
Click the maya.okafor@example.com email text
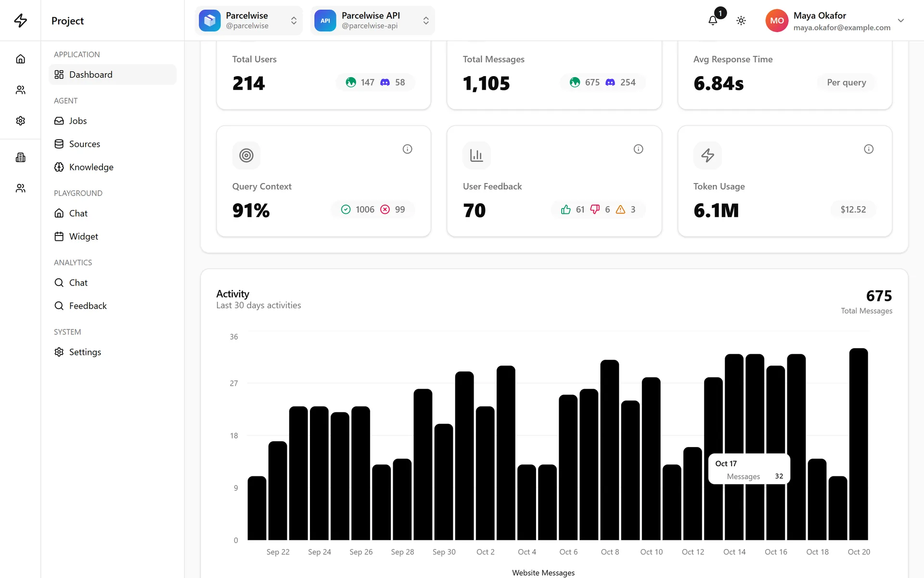click(x=842, y=27)
